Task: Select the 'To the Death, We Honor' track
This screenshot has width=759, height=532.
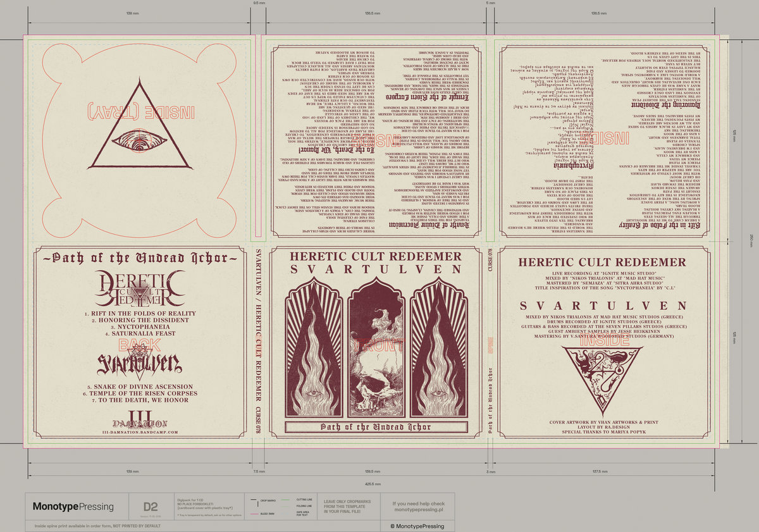Action: point(138,401)
